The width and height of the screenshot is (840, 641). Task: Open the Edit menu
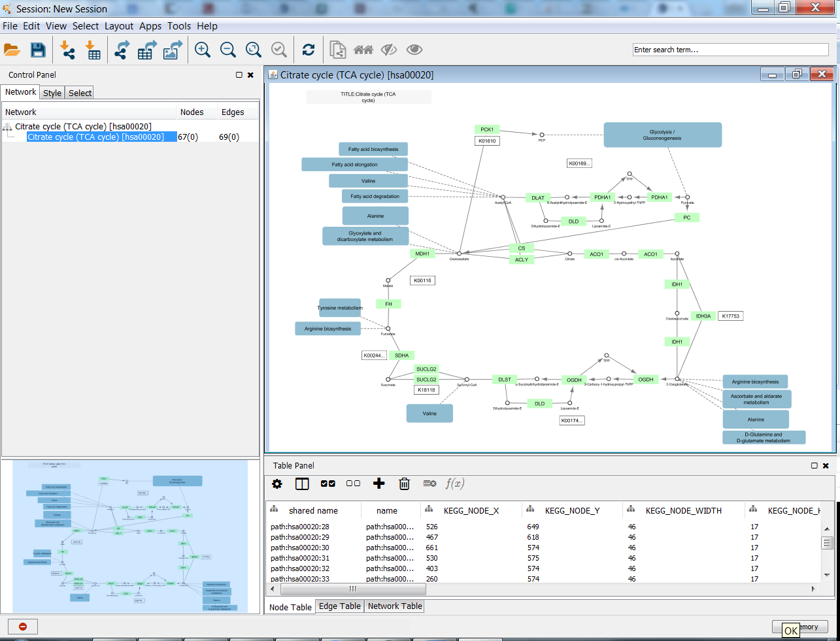point(31,26)
